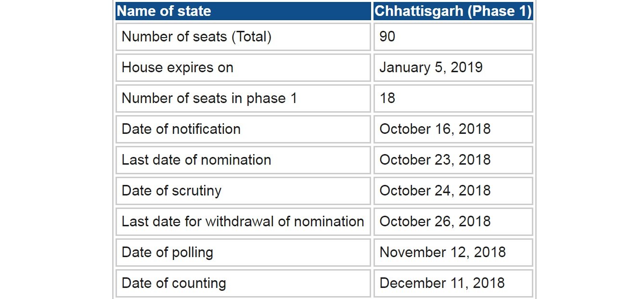Select the date October 16, 2018
Image resolution: width=644 pixels, height=299 pixels.
453,129
